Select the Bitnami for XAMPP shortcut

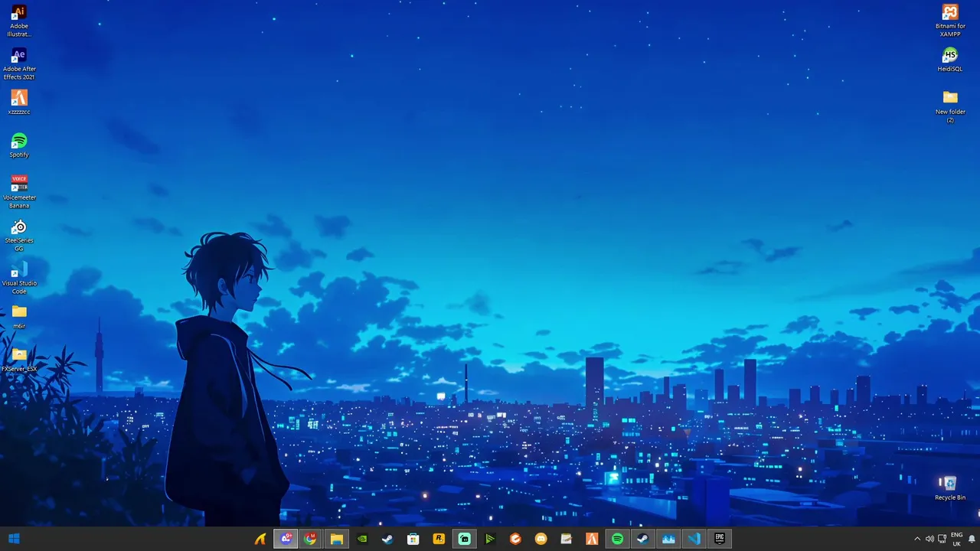pos(950,21)
